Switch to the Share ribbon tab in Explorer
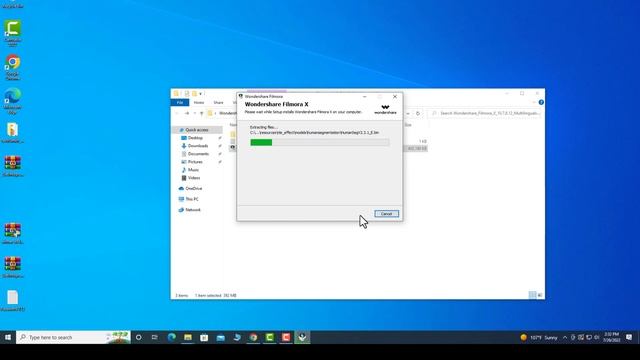 click(218, 102)
